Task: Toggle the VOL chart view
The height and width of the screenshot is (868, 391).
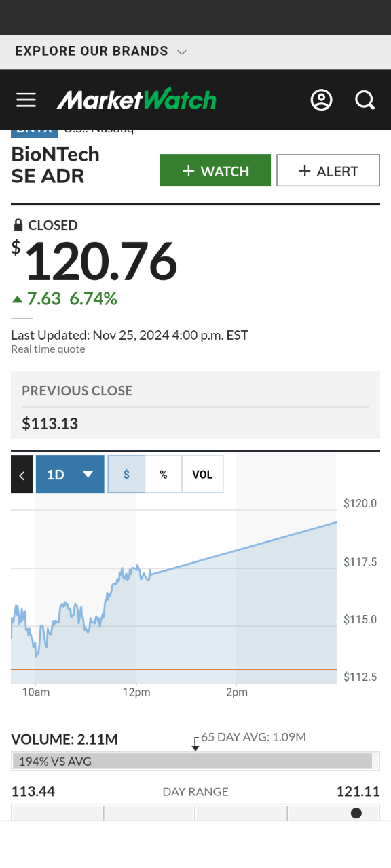Action: [x=202, y=474]
